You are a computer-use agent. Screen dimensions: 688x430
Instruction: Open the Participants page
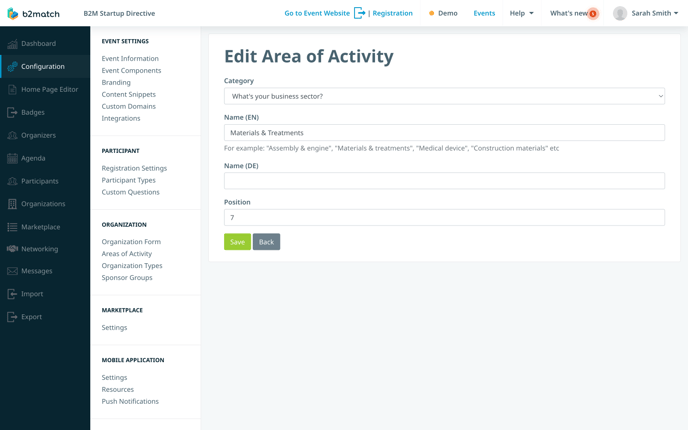click(x=39, y=181)
